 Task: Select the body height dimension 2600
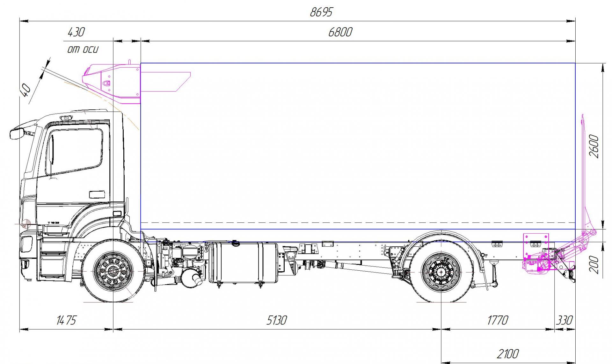tap(594, 146)
